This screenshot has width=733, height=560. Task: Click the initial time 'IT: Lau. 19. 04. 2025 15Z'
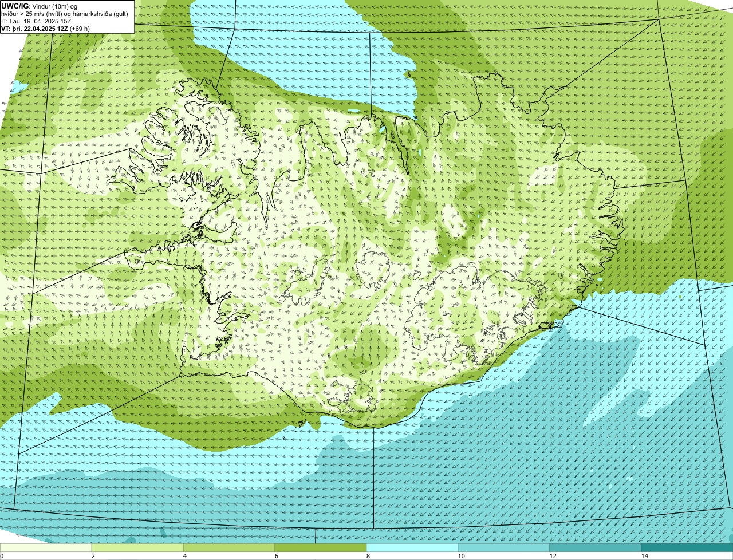[37, 21]
